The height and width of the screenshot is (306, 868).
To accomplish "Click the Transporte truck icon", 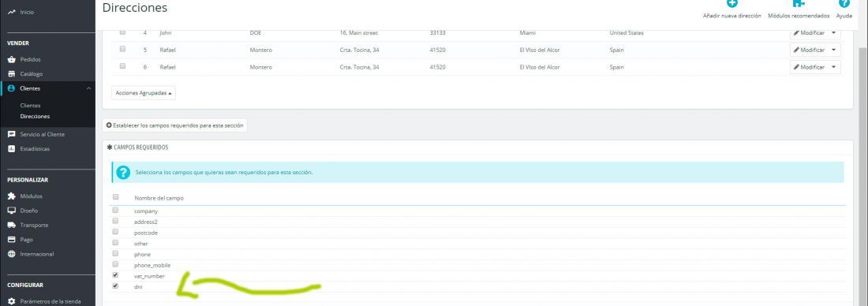I will coord(12,226).
